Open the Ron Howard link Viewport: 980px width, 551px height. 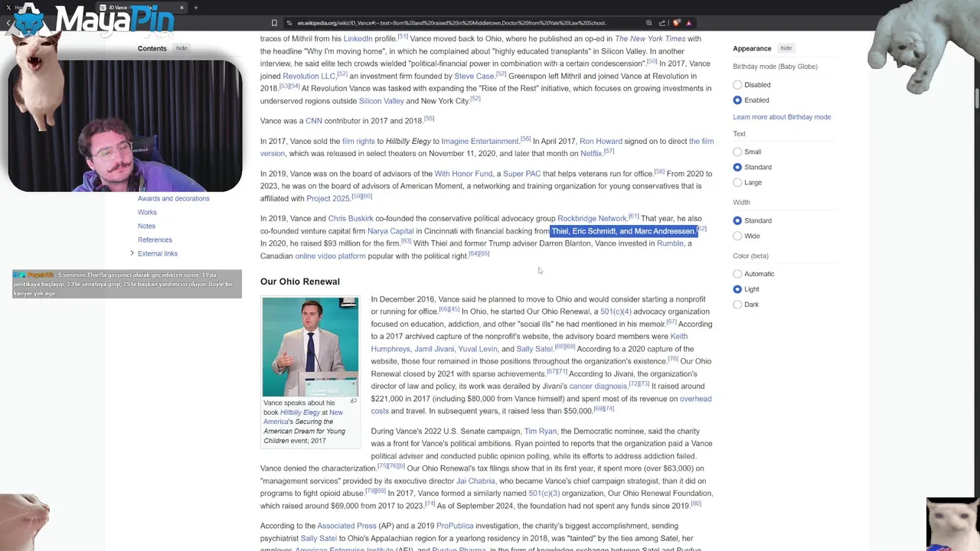[601, 142]
